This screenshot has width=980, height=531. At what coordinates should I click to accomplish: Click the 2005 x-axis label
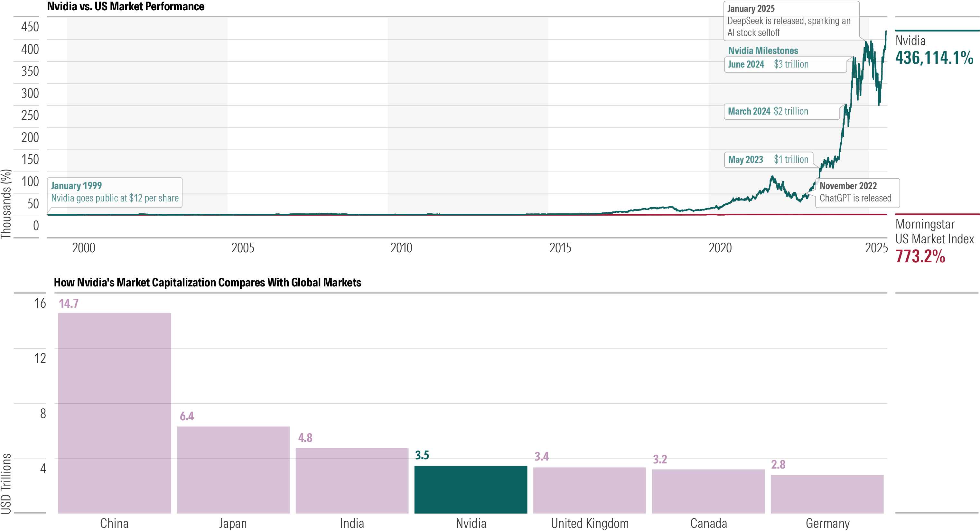(243, 248)
